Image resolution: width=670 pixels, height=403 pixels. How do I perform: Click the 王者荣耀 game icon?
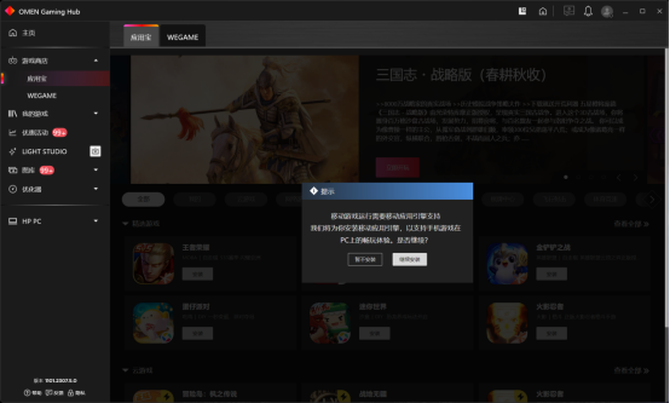click(153, 264)
